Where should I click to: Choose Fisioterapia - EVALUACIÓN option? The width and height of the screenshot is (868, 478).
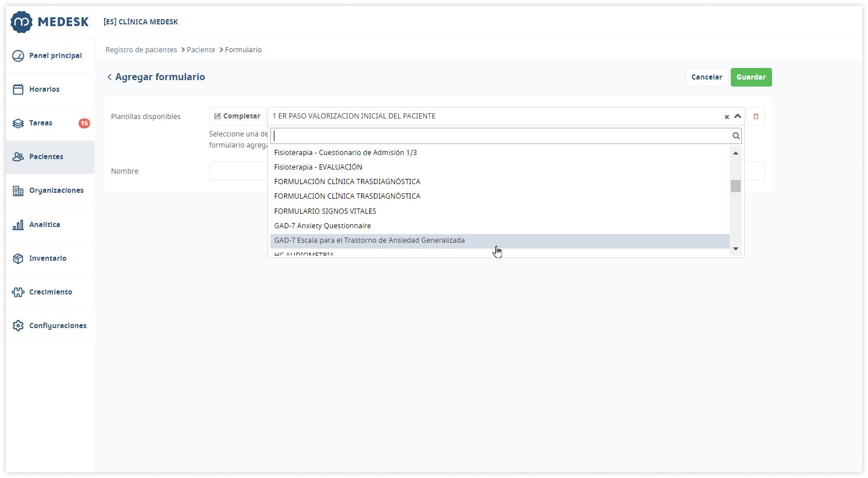[499, 167]
